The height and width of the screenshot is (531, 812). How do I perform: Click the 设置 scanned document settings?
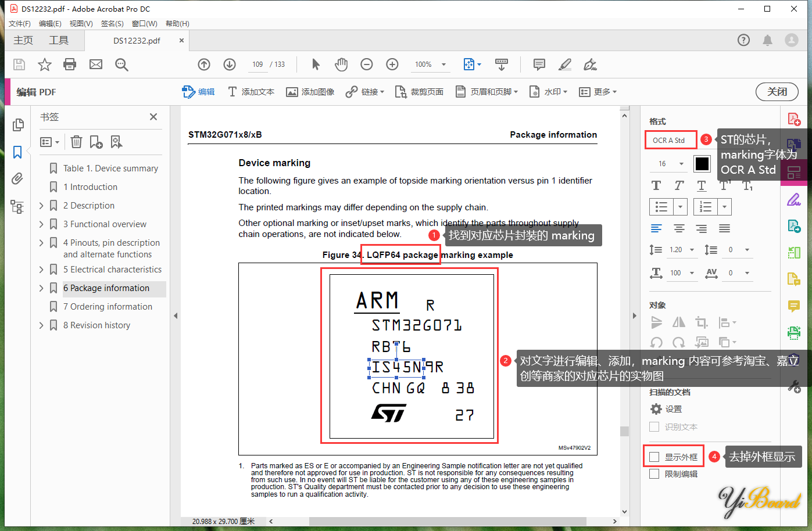click(666, 409)
